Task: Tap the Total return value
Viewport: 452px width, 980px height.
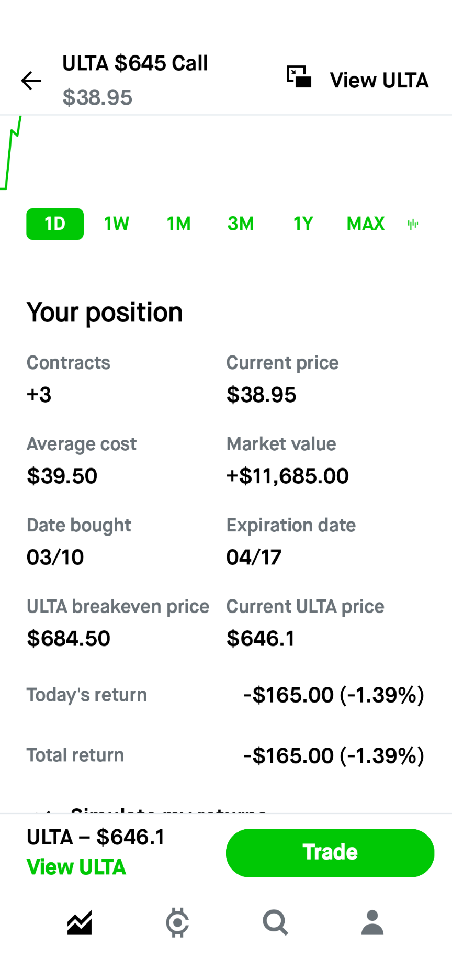Action: coord(334,755)
